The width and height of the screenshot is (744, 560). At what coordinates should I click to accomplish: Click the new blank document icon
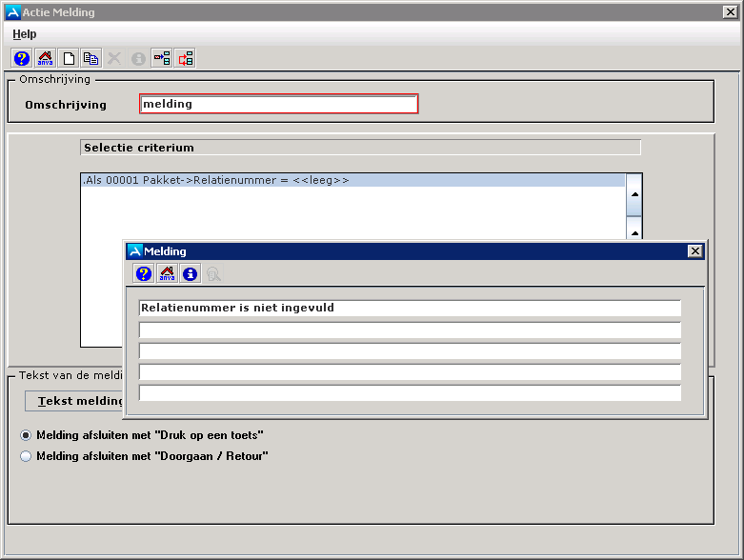(69, 58)
